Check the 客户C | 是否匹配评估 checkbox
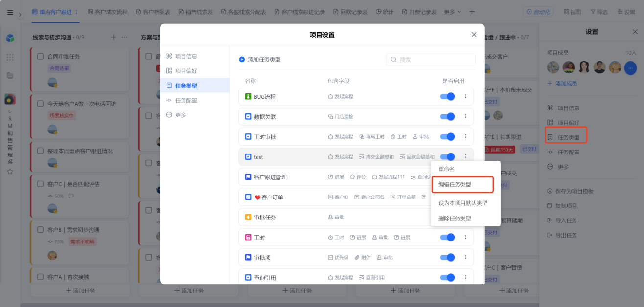 coord(41,184)
